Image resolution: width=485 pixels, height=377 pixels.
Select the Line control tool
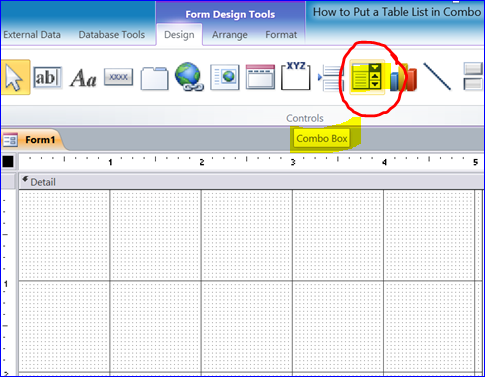pos(437,76)
